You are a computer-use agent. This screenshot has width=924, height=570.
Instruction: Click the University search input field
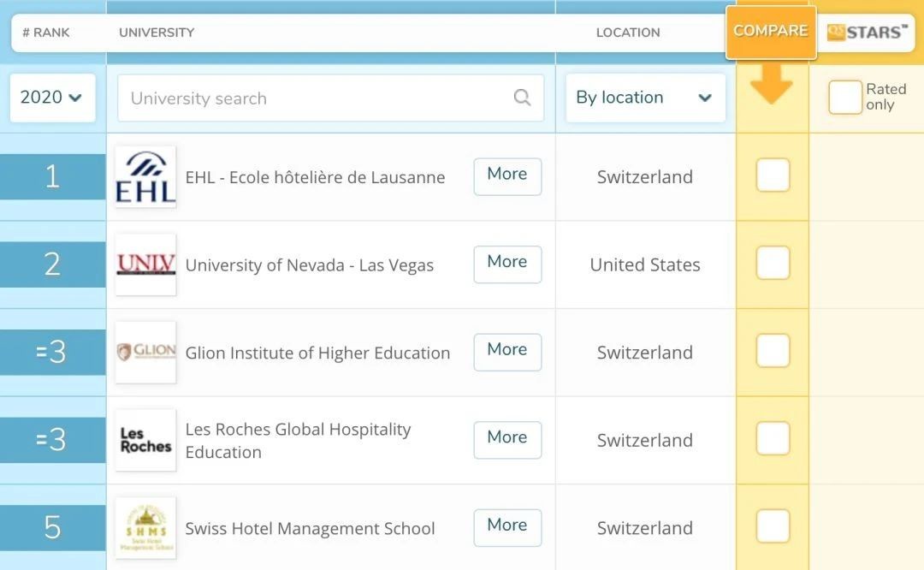317,98
